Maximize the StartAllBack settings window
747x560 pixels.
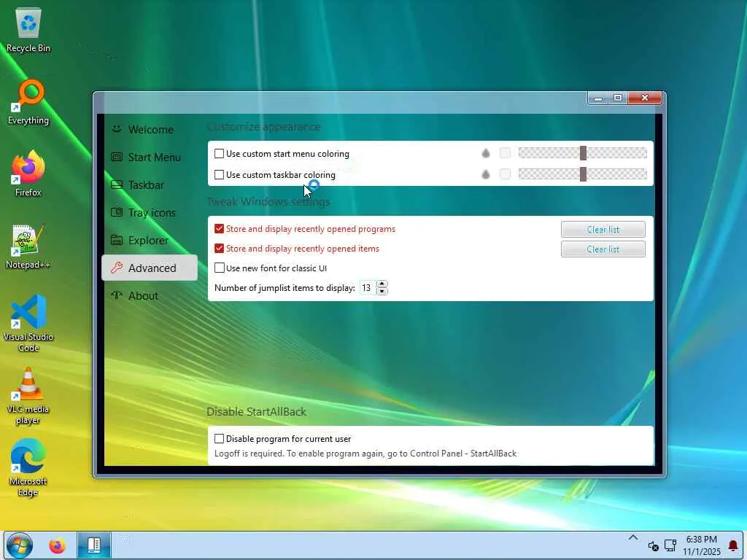(618, 98)
